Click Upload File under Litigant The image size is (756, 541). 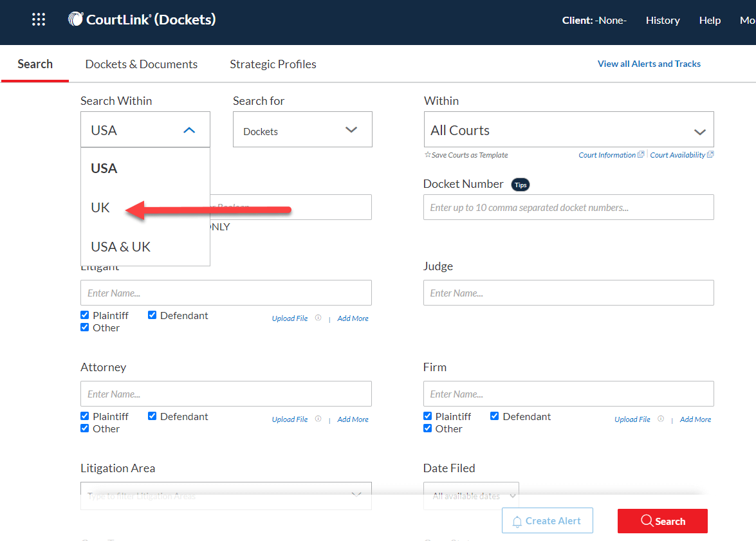pyautogui.click(x=290, y=318)
